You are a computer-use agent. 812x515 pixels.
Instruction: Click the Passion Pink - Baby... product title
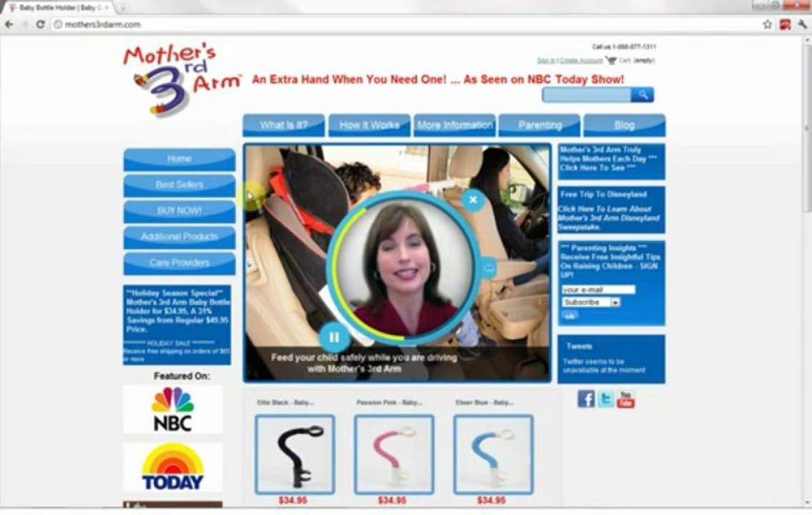coord(389,402)
